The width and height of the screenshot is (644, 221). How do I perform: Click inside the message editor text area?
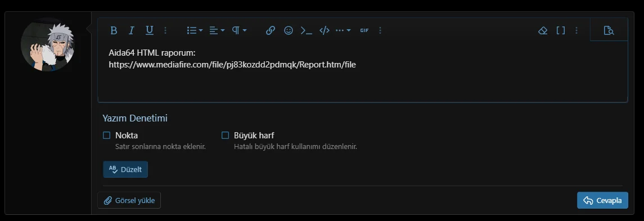[362, 71]
